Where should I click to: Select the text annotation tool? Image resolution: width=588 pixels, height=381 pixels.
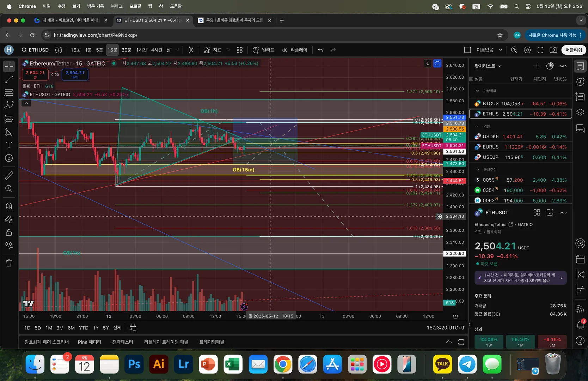[9, 145]
